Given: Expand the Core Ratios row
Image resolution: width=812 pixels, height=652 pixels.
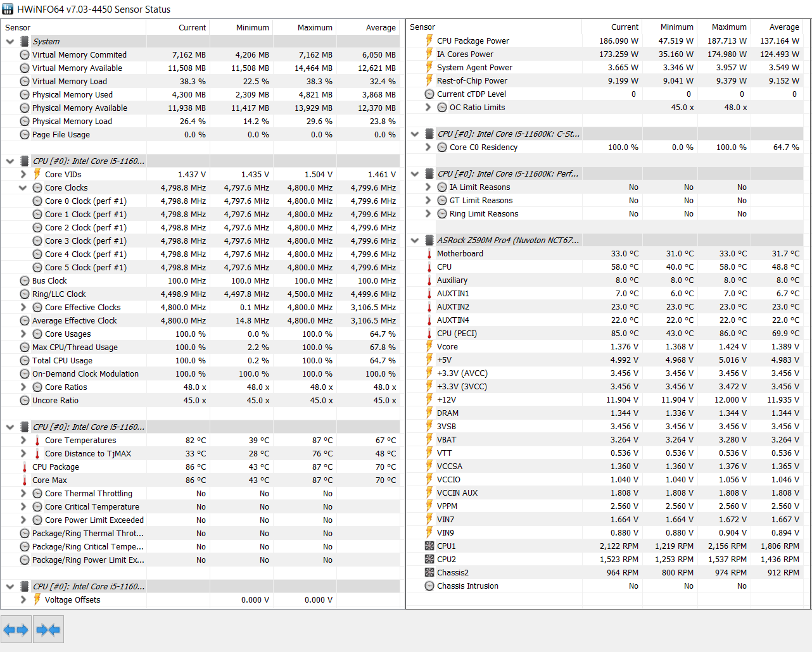Looking at the screenshot, I should coord(23,387).
